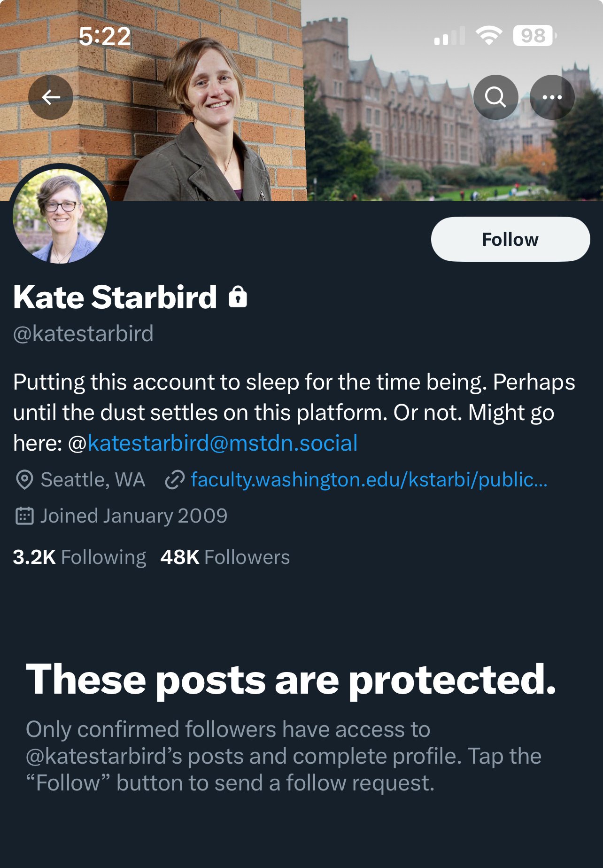Open the katestarbird@mstdn.social link
This screenshot has height=868, width=603.
pos(222,443)
